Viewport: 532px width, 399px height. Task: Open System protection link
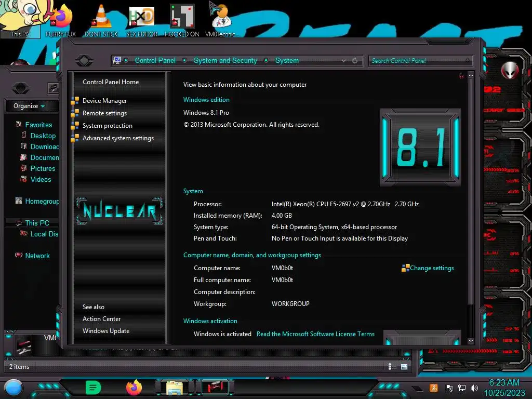pyautogui.click(x=107, y=126)
